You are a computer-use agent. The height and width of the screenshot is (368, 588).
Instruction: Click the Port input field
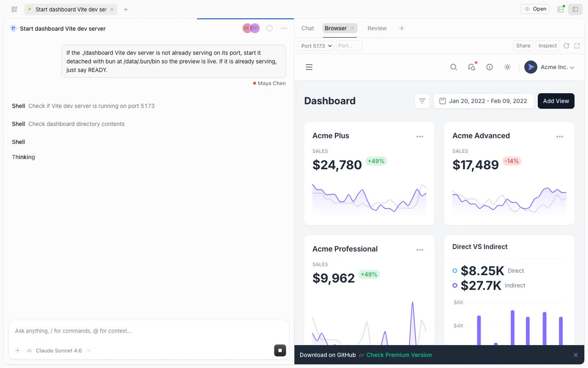pos(349,46)
